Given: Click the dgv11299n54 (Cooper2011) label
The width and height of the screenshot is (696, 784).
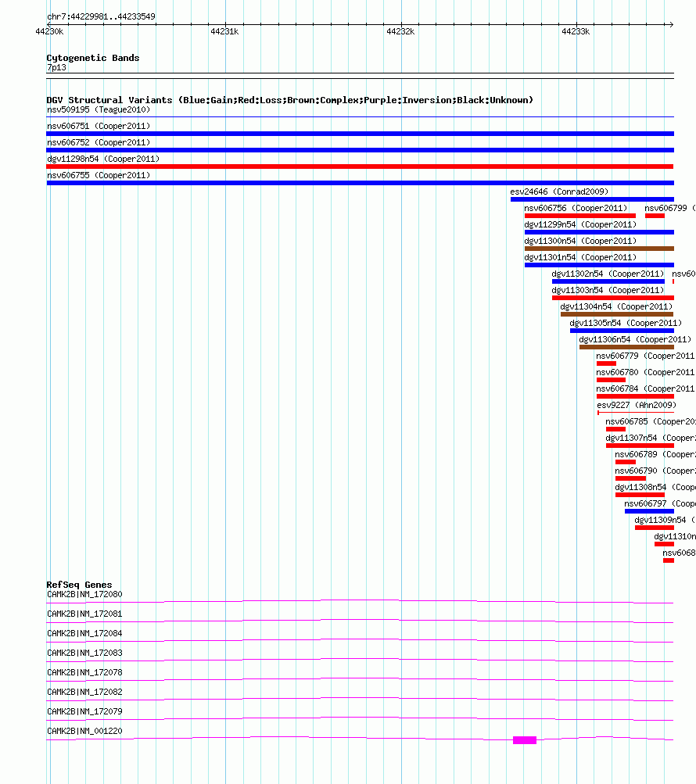Looking at the screenshot, I should pyautogui.click(x=580, y=225).
